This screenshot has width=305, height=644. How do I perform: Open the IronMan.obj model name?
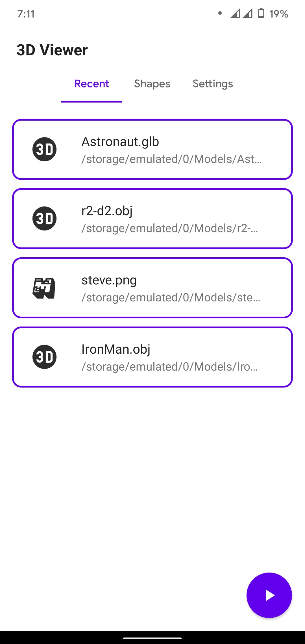116,349
